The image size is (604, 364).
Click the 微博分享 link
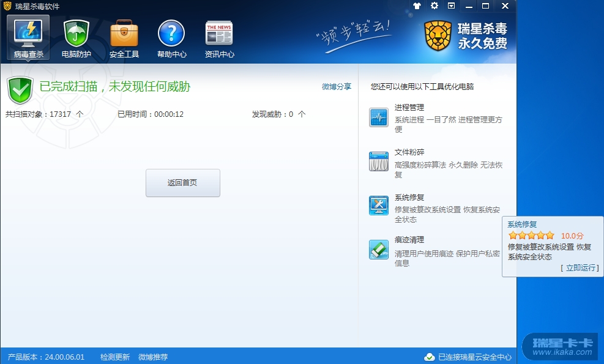pos(337,87)
